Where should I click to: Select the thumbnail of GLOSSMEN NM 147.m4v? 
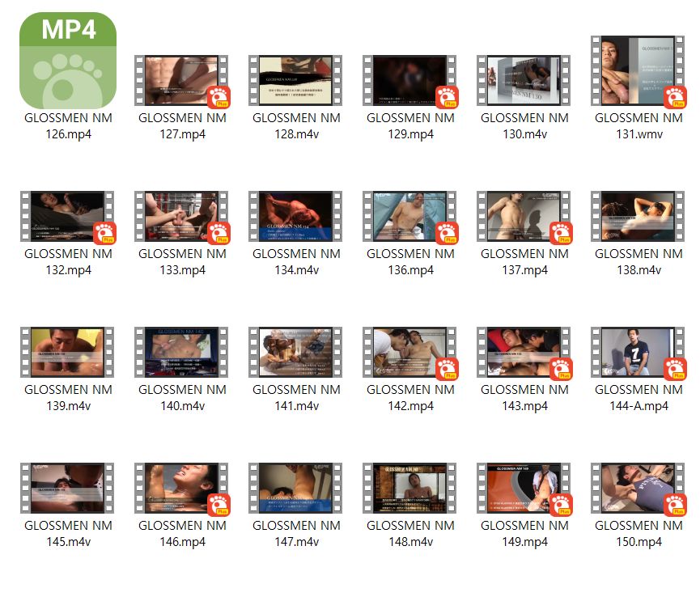[x=295, y=488]
